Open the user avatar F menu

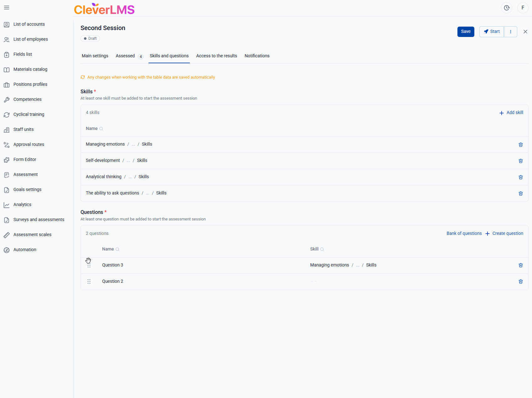click(x=523, y=8)
